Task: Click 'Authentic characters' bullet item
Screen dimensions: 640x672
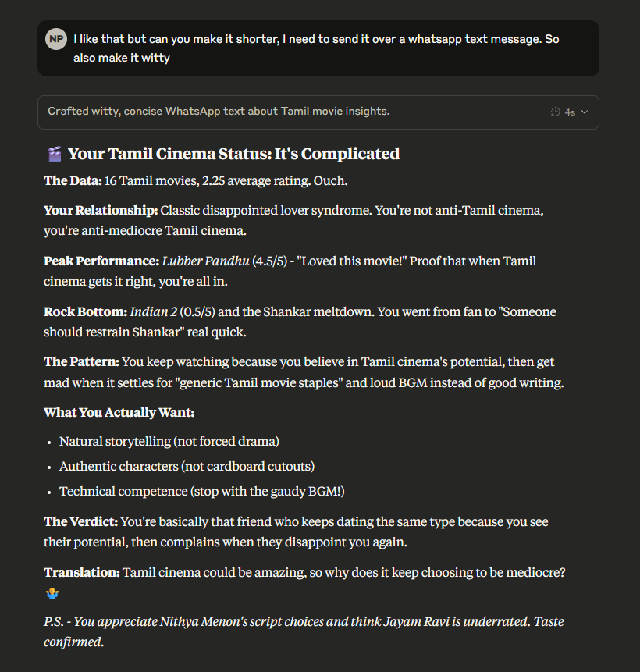Action: (187, 466)
